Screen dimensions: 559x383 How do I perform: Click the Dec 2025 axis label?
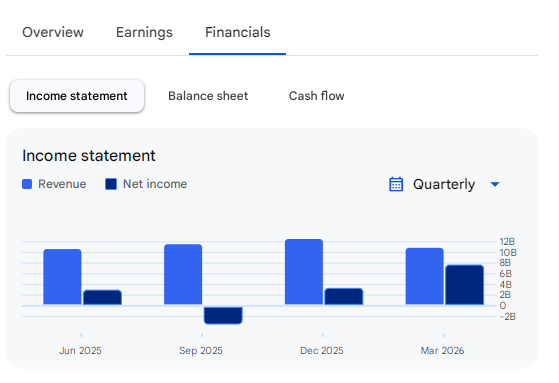(322, 351)
